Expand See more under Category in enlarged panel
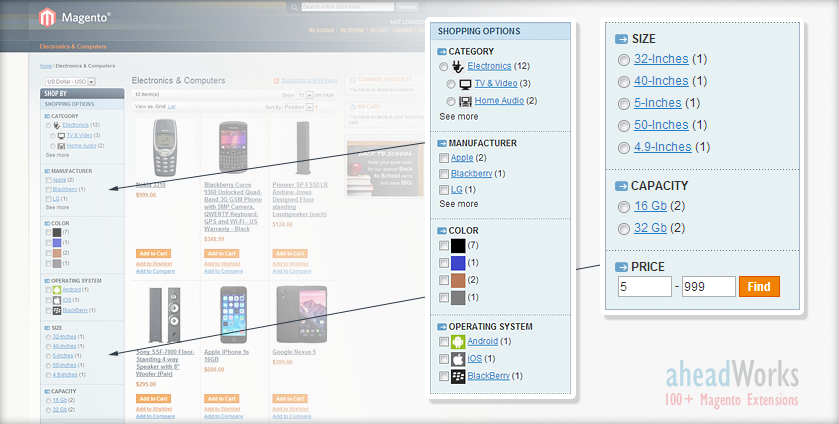The image size is (839, 424). 459,117
